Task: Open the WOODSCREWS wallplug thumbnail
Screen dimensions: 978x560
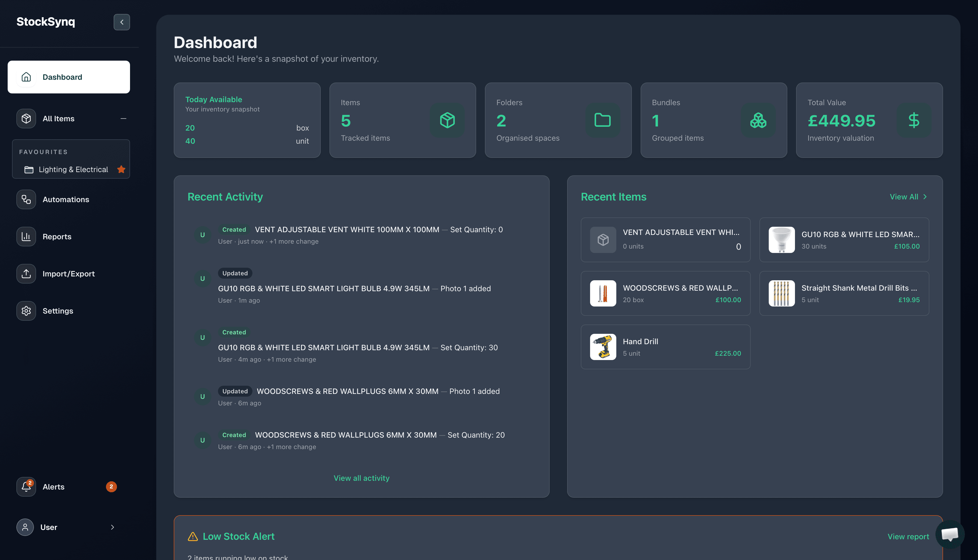Action: pos(603,293)
